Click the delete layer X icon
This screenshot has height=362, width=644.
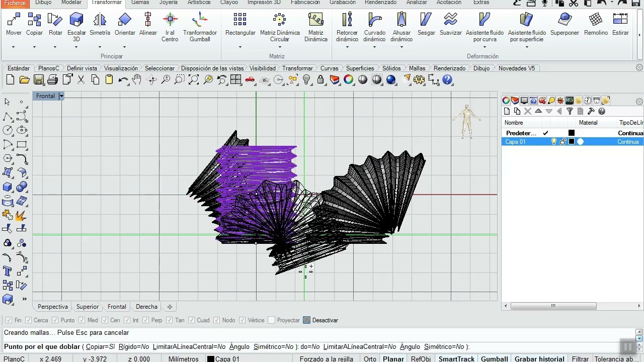coord(528,111)
